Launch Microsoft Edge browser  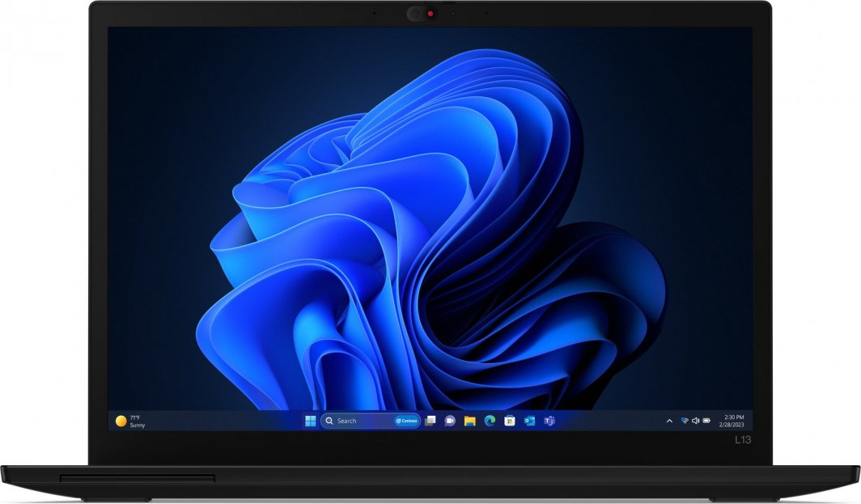(x=490, y=421)
